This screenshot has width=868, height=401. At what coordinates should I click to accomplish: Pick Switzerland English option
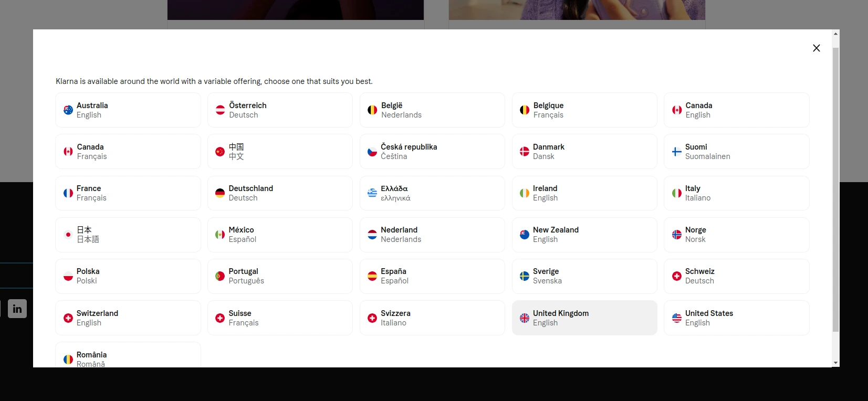click(128, 318)
